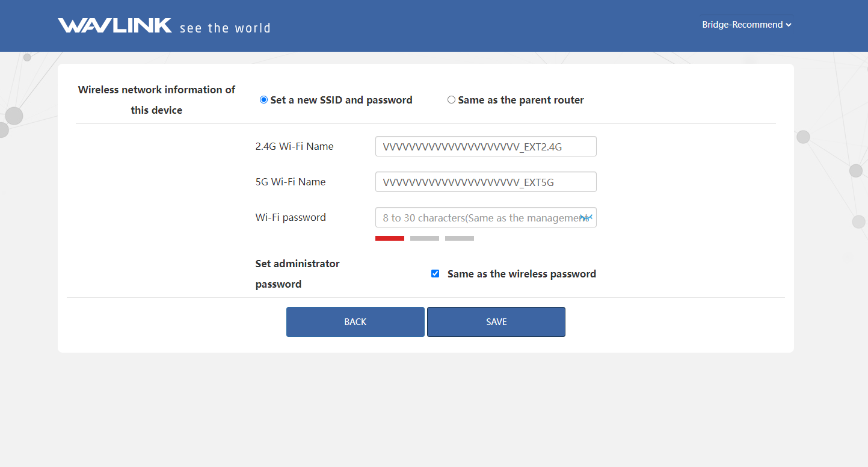Viewport: 868px width, 467px height.
Task: Click the WAVLINK logo
Action: point(114,25)
